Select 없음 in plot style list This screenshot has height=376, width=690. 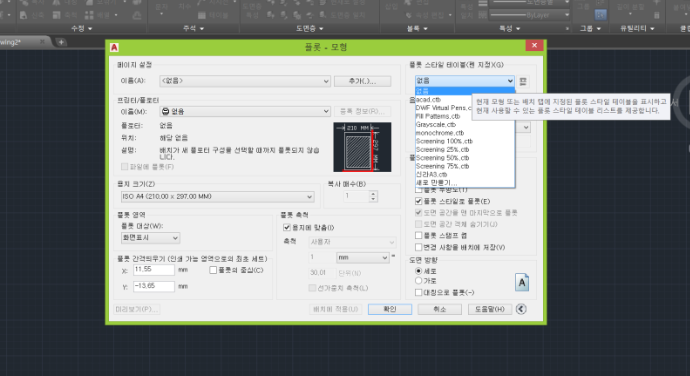465,91
